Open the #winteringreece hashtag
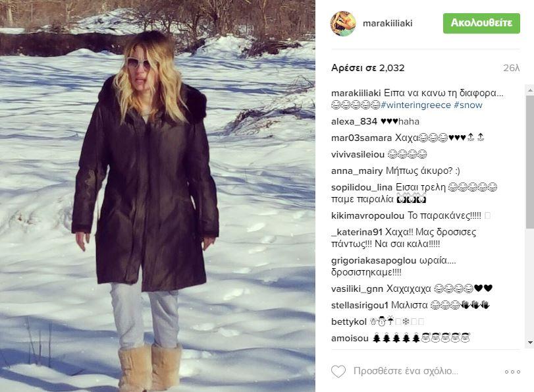Image resolution: width=534 pixels, height=392 pixels. [415, 105]
